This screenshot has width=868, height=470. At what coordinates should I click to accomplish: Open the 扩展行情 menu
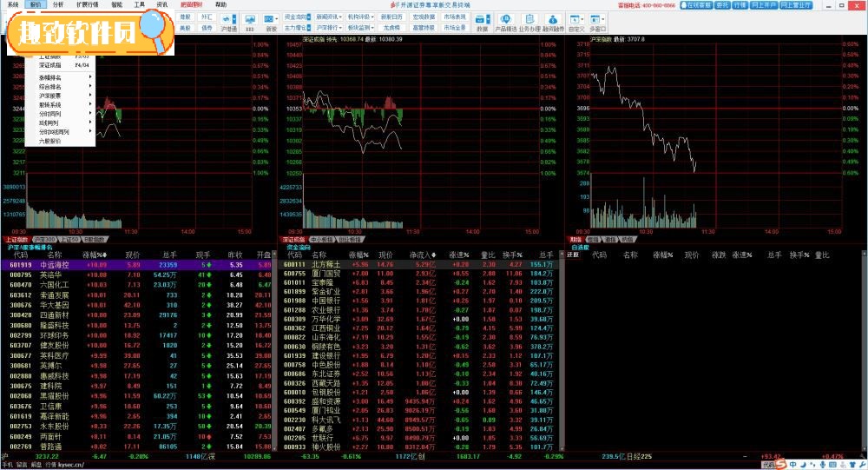[87, 4]
